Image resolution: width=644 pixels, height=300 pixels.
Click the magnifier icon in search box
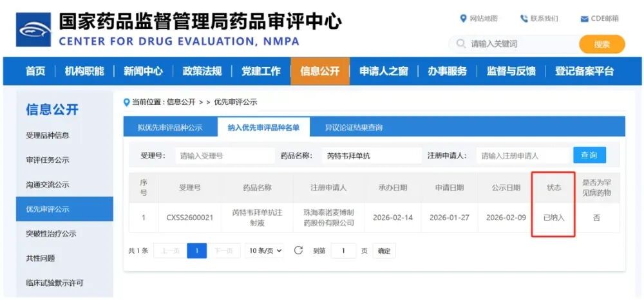click(x=460, y=44)
